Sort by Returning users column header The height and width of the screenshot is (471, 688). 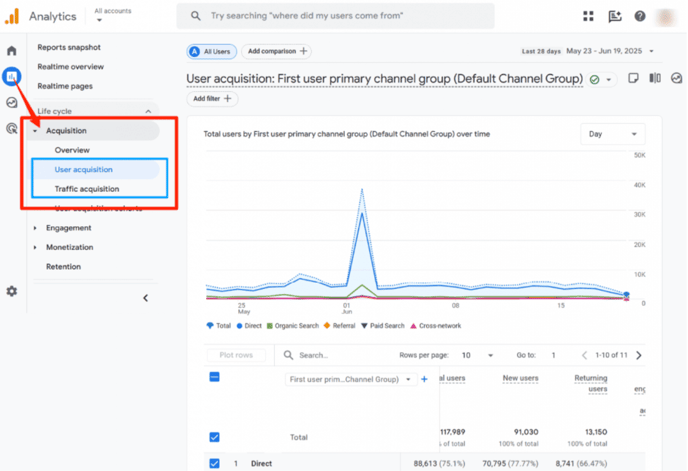591,383
